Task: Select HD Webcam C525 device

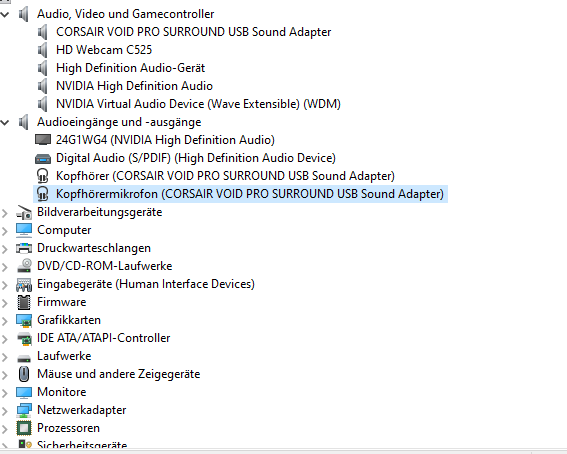Action: (x=104, y=50)
